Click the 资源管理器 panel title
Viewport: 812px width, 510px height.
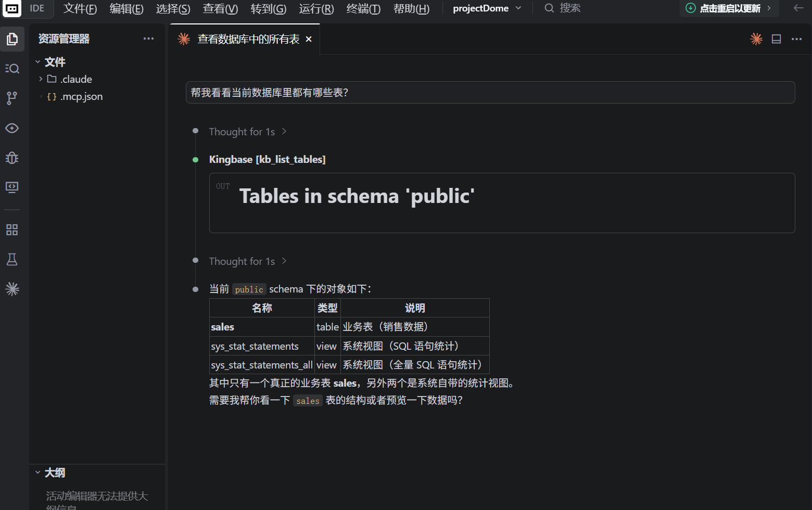coord(64,39)
